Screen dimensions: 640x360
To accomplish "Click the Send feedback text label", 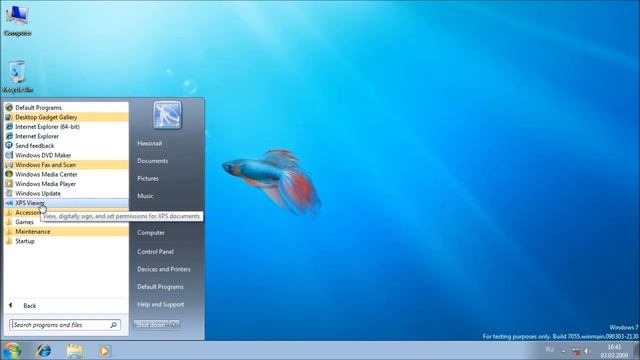I will [35, 146].
